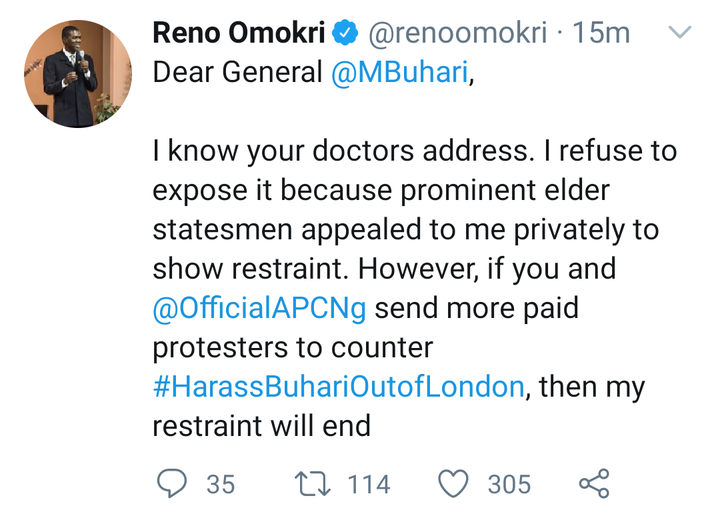The height and width of the screenshot is (514, 720).
Task: Open the @MBuhari mention
Action: [399, 73]
